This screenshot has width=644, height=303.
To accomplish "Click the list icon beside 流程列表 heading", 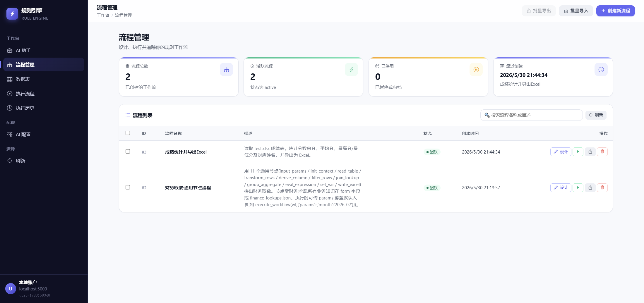I will pos(128,115).
